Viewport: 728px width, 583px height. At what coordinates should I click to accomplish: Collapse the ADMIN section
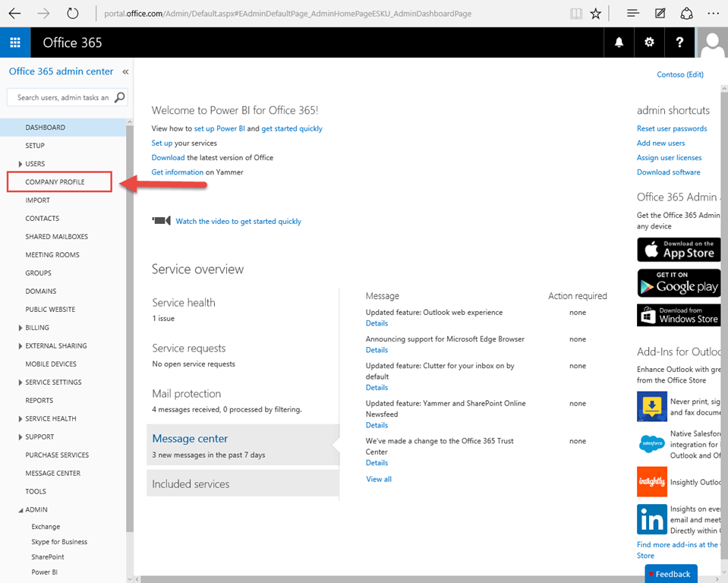[20, 510]
